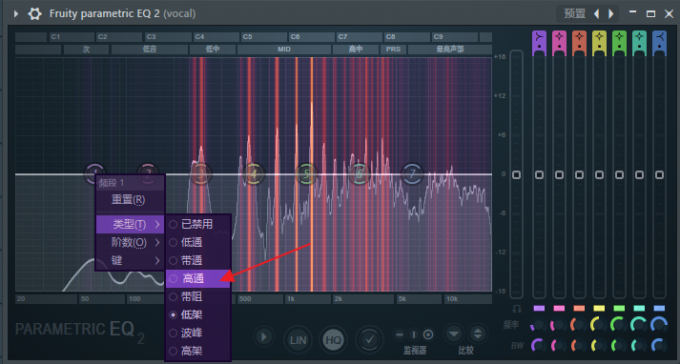Click the blue band 7 频率 knob
Screen dimensions: 680x364
(659, 325)
